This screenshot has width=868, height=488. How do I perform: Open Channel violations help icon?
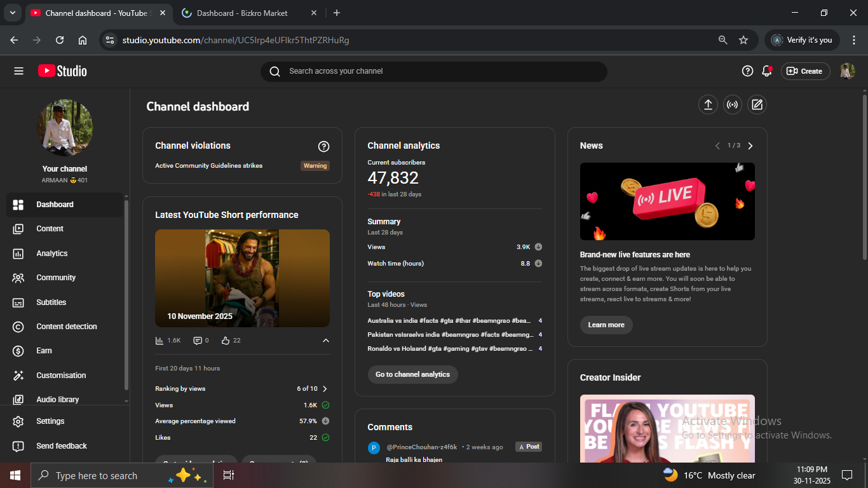pyautogui.click(x=323, y=147)
